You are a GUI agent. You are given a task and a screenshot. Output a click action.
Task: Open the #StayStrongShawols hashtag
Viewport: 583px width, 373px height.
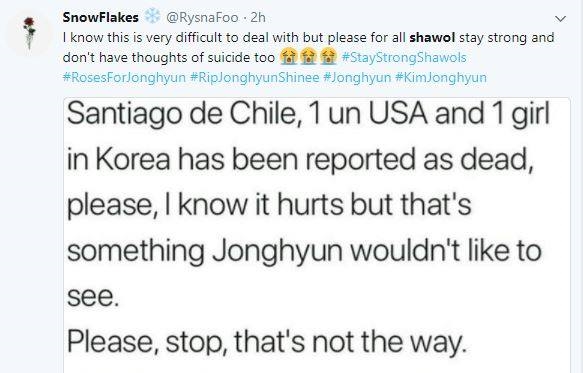click(403, 57)
